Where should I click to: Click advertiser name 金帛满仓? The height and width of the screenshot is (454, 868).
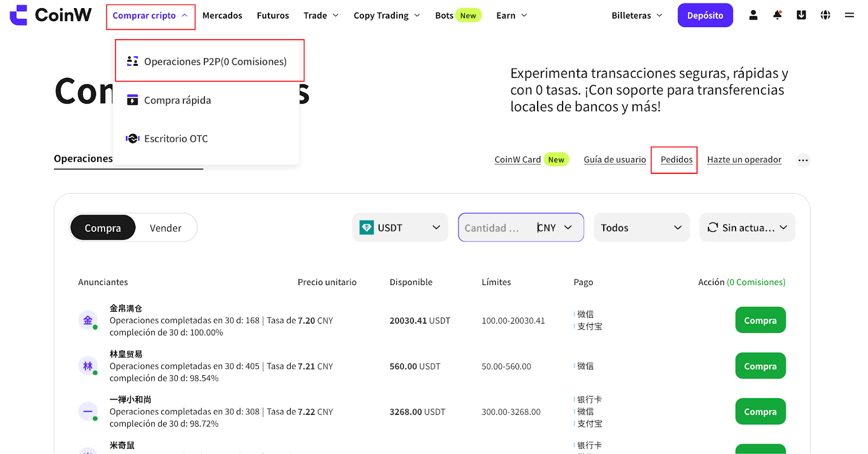(x=125, y=308)
